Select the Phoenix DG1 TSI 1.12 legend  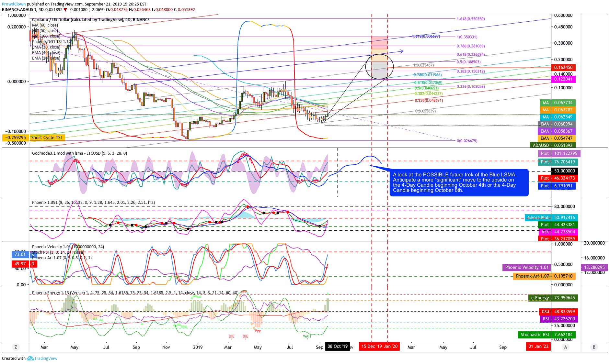click(52, 41)
